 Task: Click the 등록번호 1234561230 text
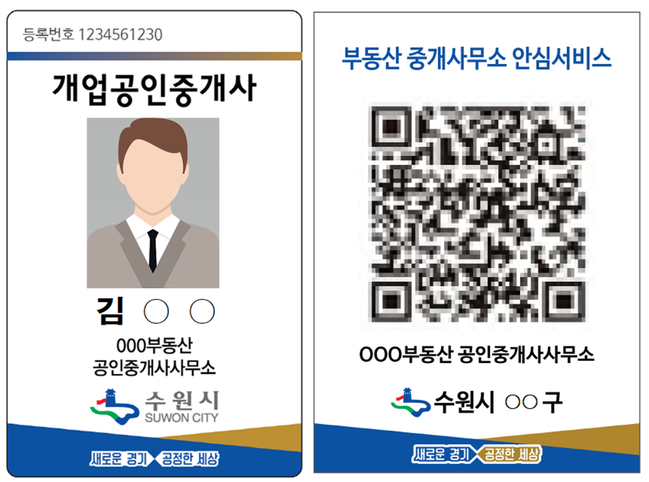[93, 34]
